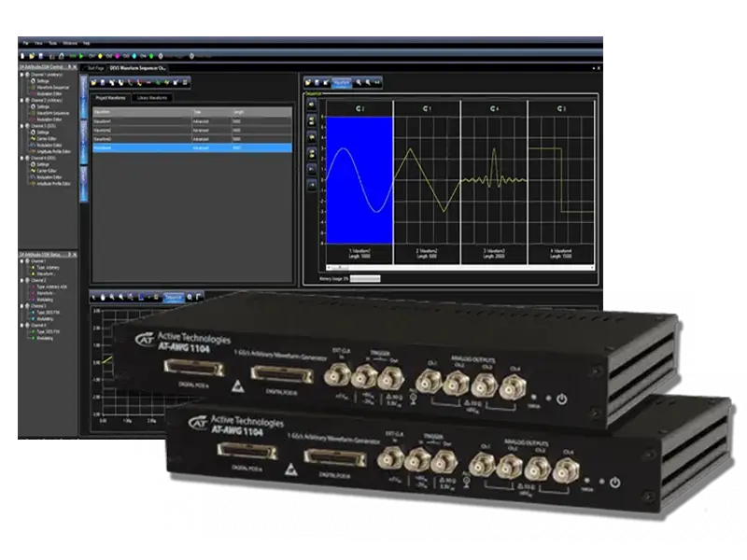The height and width of the screenshot is (560, 747).
Task: Toggle the highlighted Waveform button in sequencer toolbar
Action: click(x=341, y=82)
